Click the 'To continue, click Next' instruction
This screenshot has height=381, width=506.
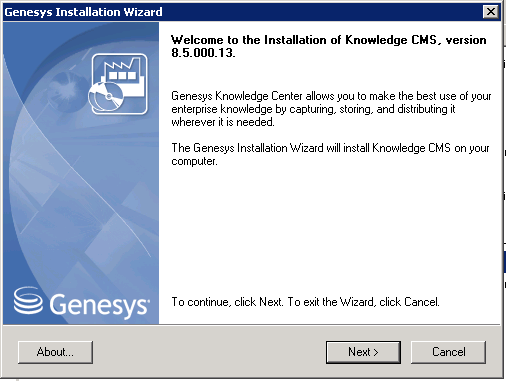(x=305, y=302)
